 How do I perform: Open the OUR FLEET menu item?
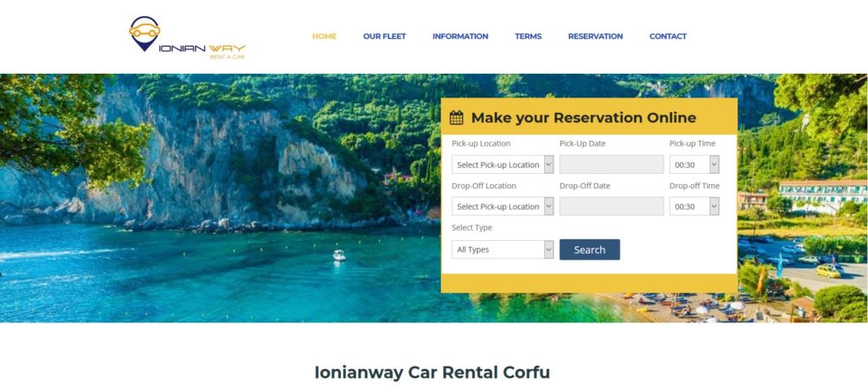pos(385,36)
